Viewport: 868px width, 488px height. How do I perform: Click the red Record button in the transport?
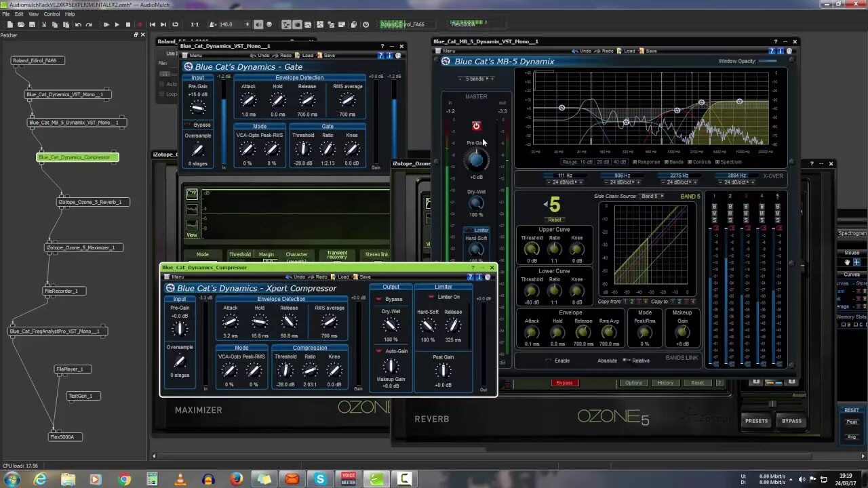tap(140, 24)
